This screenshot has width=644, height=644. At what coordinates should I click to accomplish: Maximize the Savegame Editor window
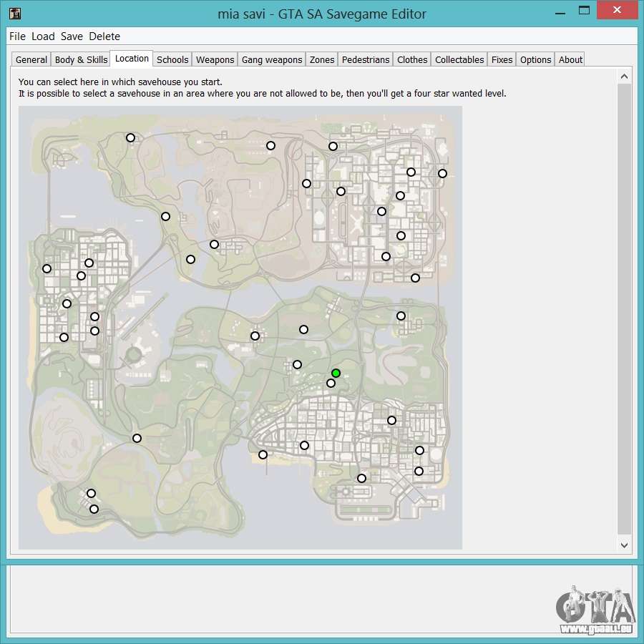[x=584, y=11]
